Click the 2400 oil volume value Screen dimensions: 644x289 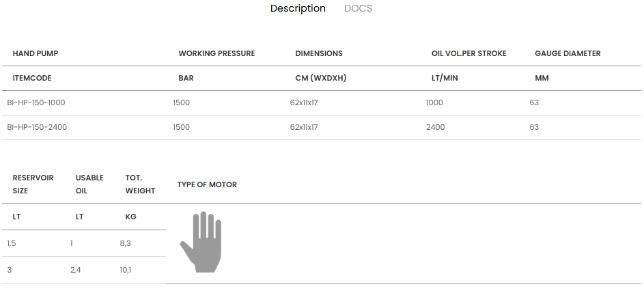pos(435,127)
